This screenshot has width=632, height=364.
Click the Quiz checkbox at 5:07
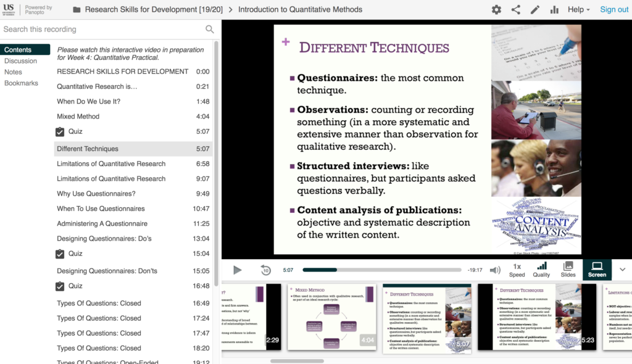pos(59,131)
